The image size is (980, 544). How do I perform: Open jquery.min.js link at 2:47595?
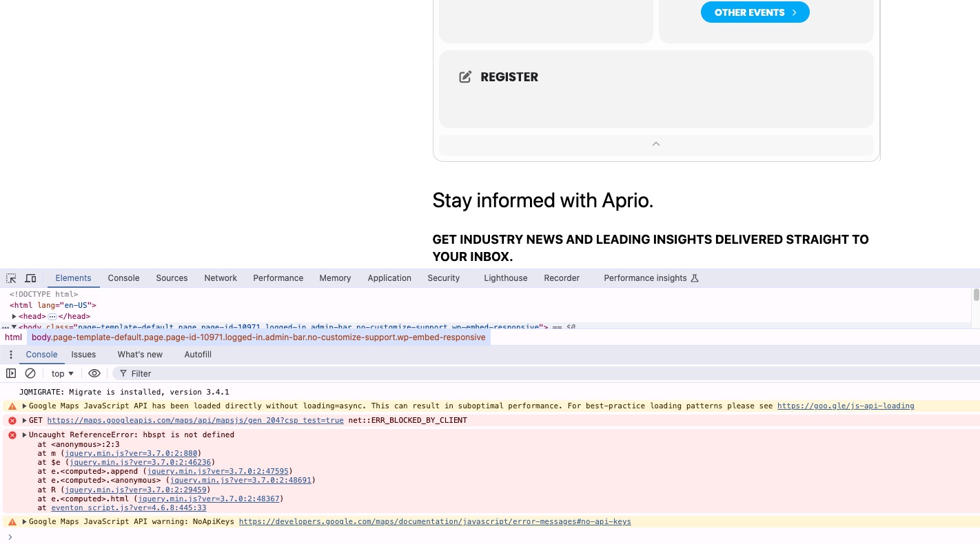click(x=218, y=472)
